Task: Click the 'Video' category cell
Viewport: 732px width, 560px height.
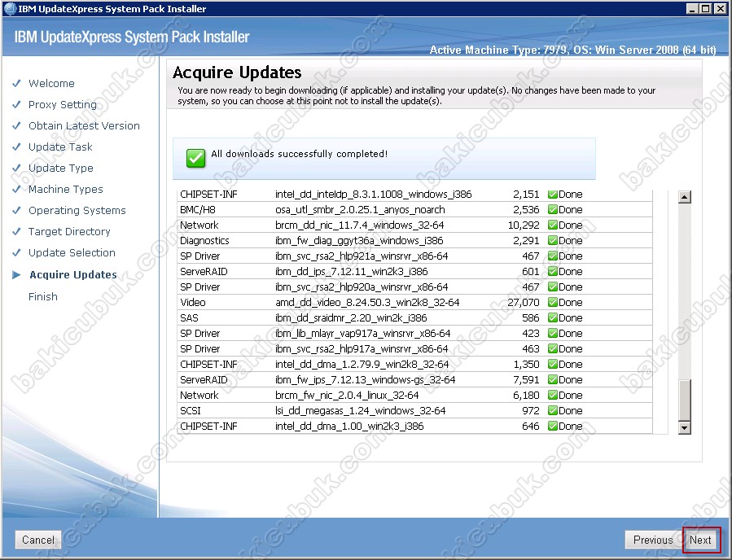Action: point(193,303)
